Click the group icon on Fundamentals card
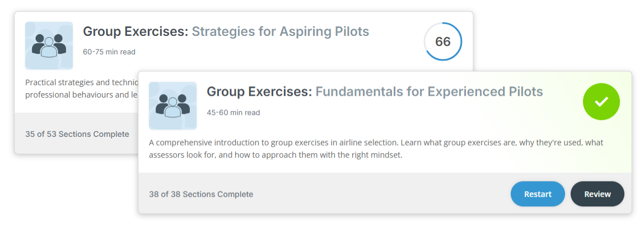The image size is (644, 226). 172,105
